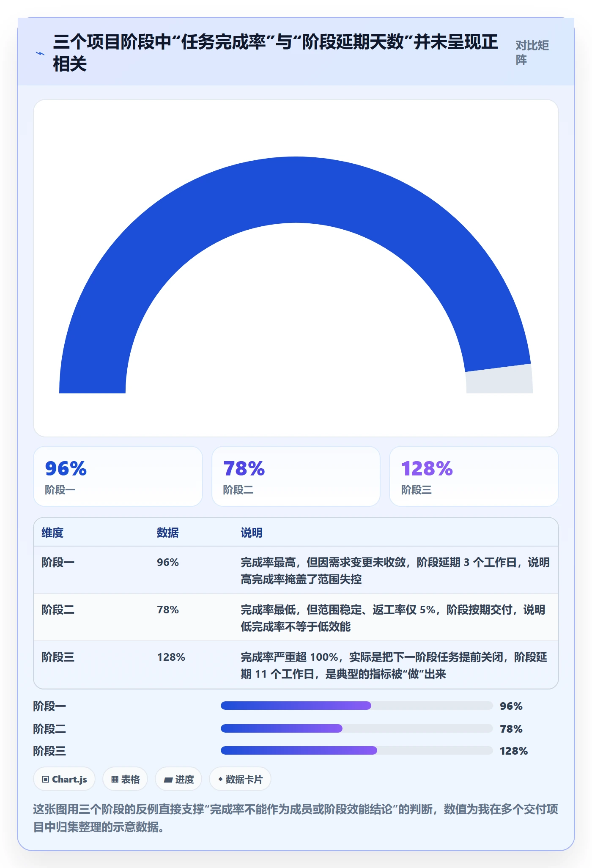
Task: Click the diamond icon in the 数据卡片 tag
Action: coord(220,779)
